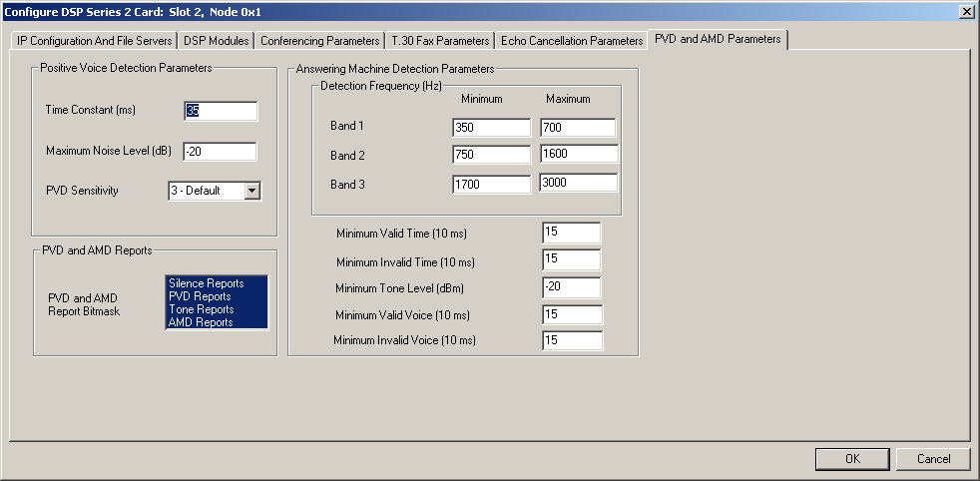Select the Conferencing Parameters tab
The image size is (980, 481).
[320, 41]
